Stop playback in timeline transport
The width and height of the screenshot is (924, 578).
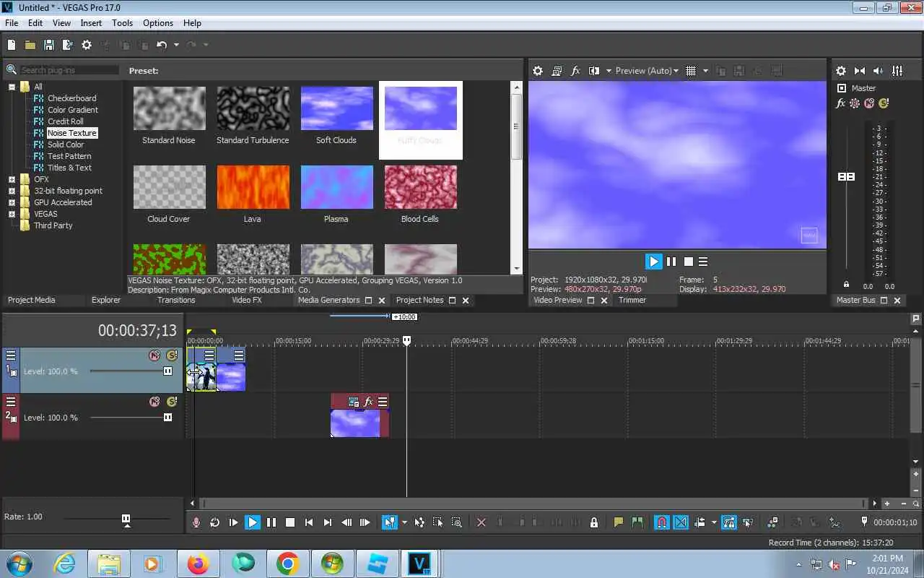coord(290,522)
